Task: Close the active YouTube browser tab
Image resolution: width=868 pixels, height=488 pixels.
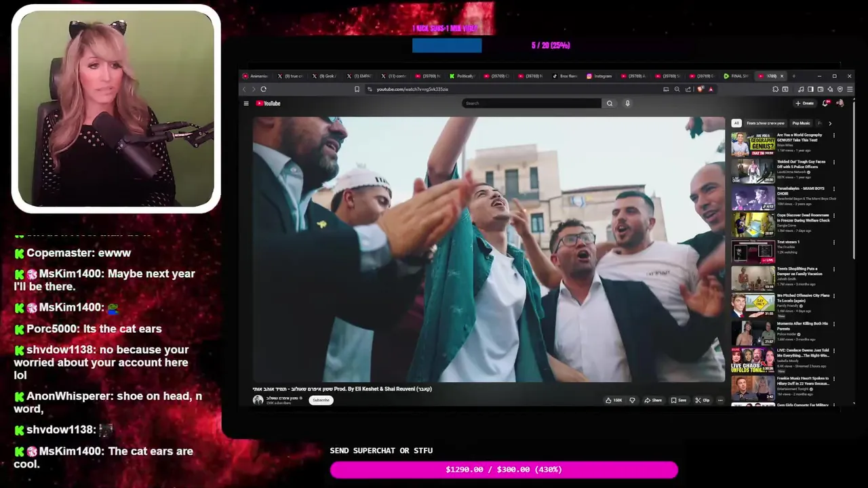Action: pos(782,76)
